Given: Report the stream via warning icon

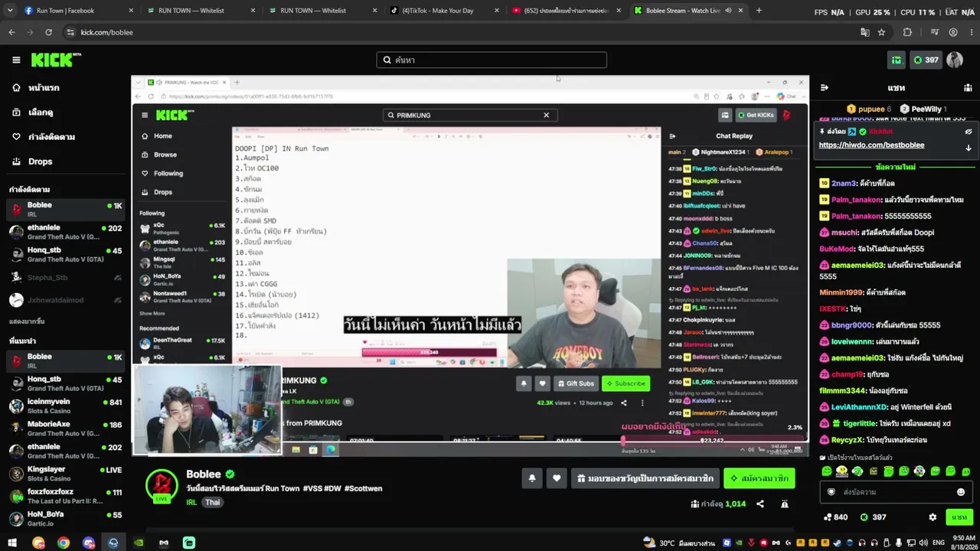Looking at the screenshot, I should click(x=785, y=504).
